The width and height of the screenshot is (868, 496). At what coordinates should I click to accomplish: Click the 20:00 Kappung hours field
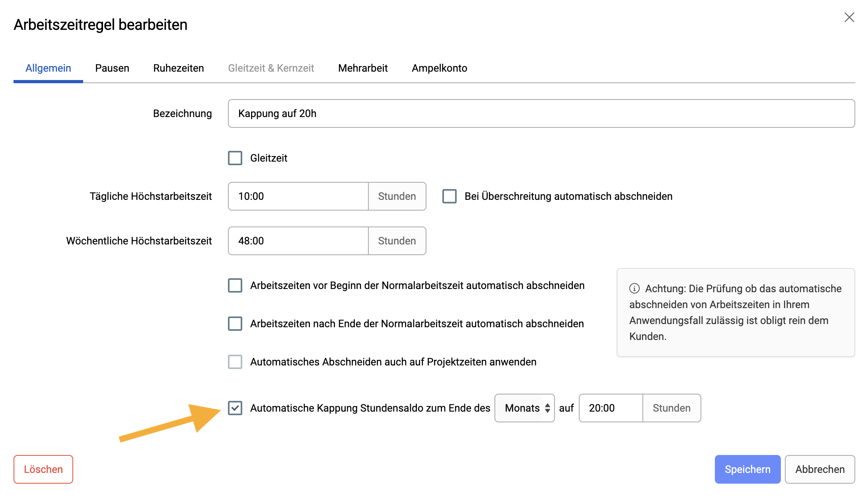click(611, 408)
